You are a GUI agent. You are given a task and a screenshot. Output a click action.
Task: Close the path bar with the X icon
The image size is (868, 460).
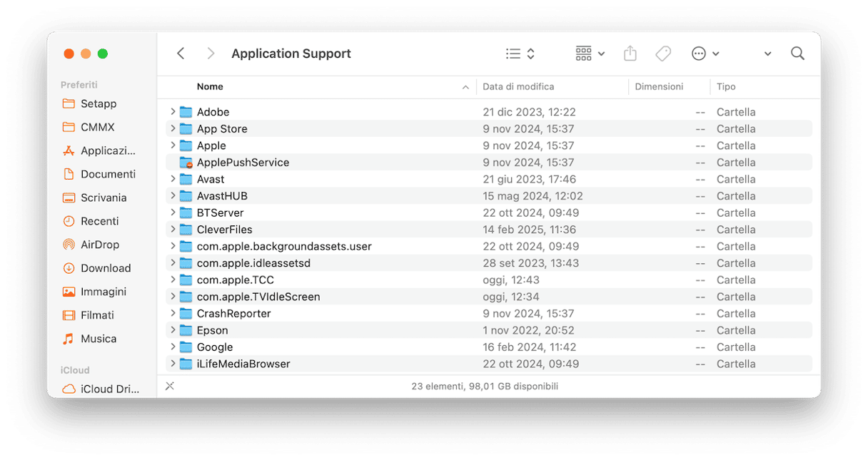(170, 386)
